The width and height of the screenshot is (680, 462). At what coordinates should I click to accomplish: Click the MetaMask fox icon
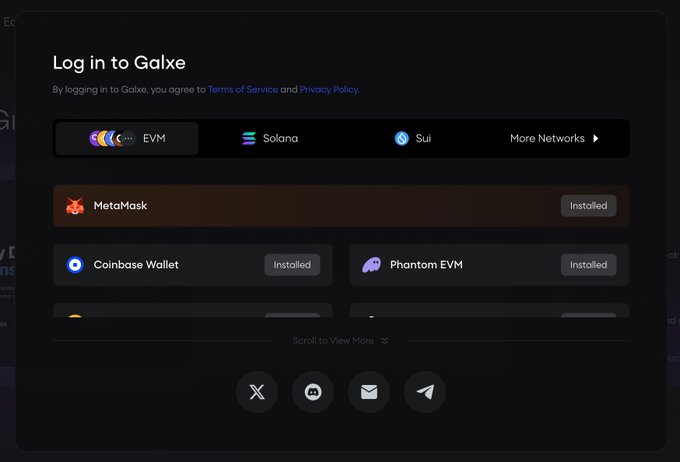[75, 206]
